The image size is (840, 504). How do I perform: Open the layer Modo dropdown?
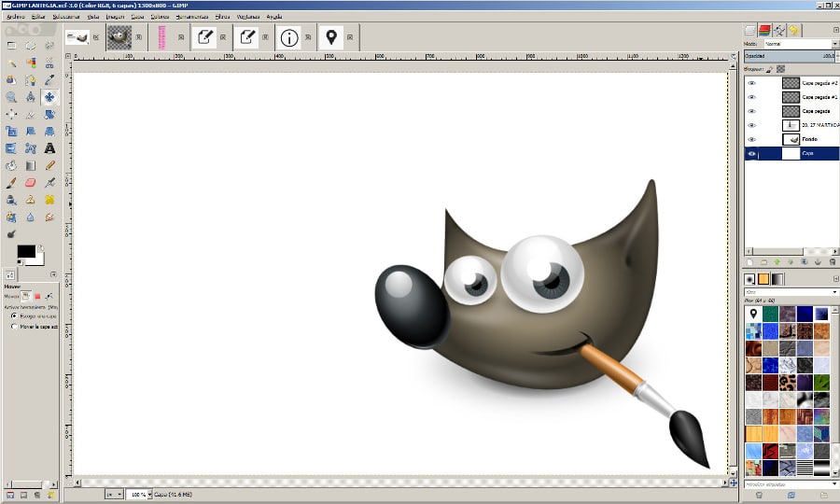[x=800, y=44]
